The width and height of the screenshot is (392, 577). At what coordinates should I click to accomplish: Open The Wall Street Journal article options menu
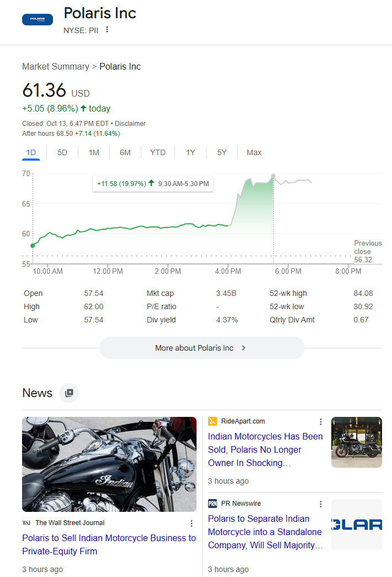pyautogui.click(x=192, y=523)
